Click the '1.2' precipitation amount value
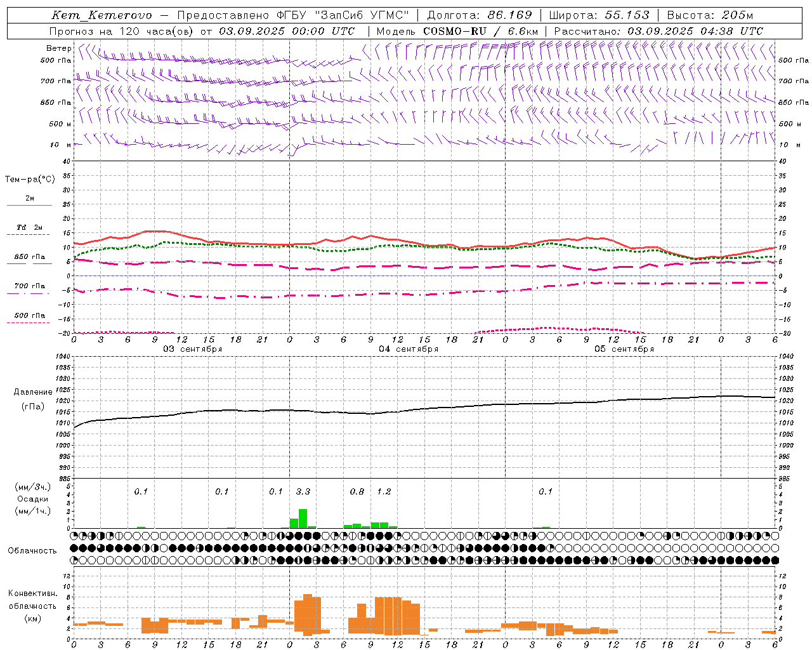Image resolution: width=812 pixels, height=650 pixels. click(x=384, y=491)
